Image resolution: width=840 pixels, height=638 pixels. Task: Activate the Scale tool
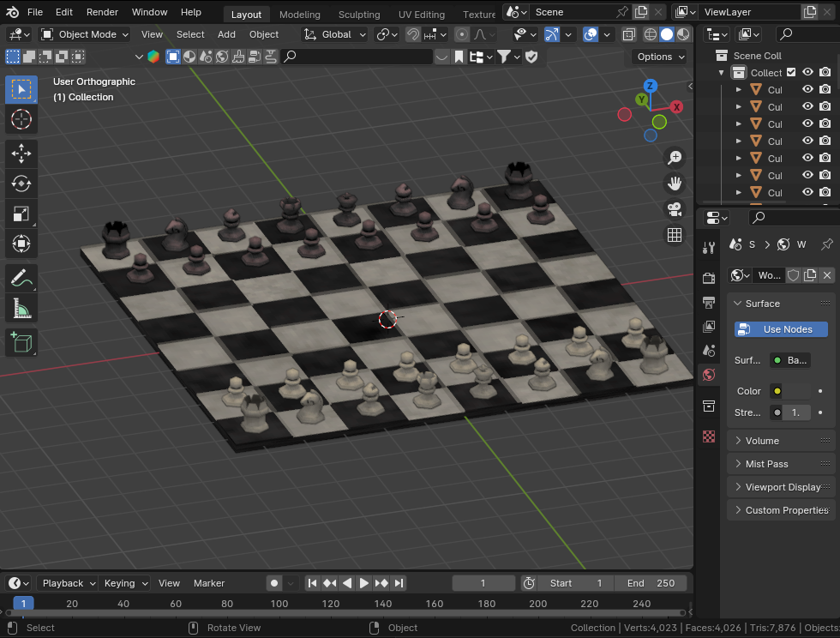21,214
